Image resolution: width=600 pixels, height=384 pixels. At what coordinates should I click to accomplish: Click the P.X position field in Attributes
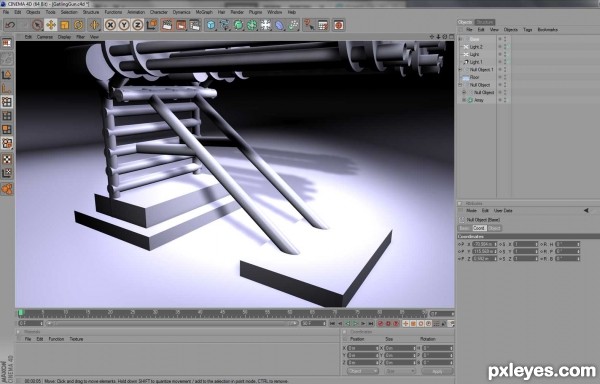(x=484, y=244)
